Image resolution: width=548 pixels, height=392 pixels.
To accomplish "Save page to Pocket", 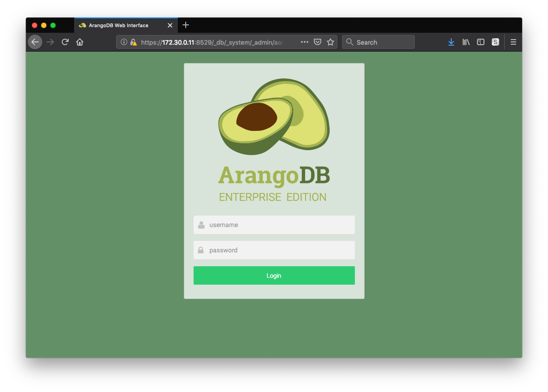I will pyautogui.click(x=317, y=42).
